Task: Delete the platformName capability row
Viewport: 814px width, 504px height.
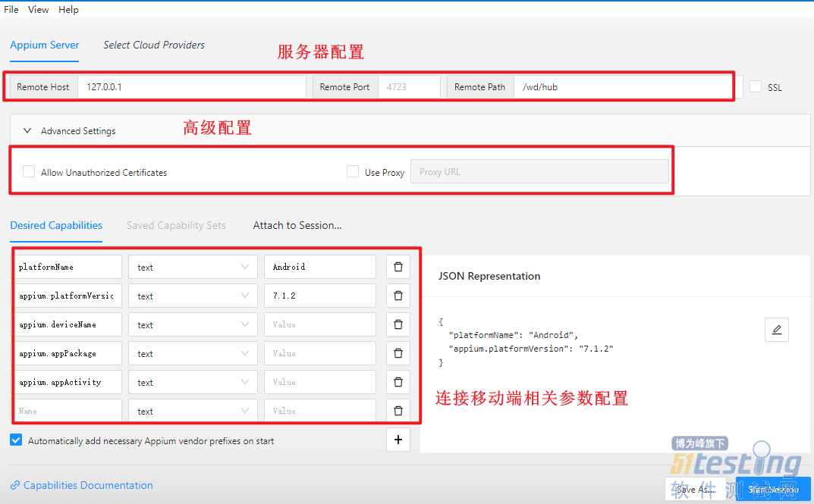Action: click(398, 266)
